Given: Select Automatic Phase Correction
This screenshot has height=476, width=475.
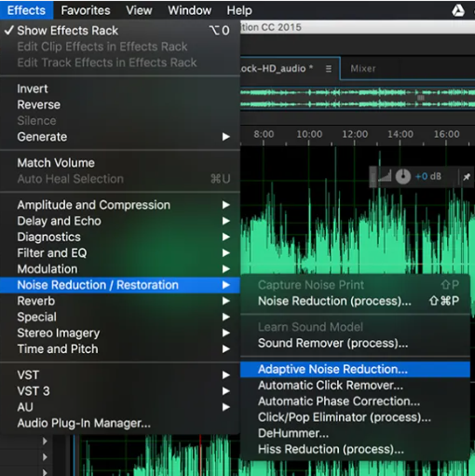Looking at the screenshot, I should coord(355,401).
